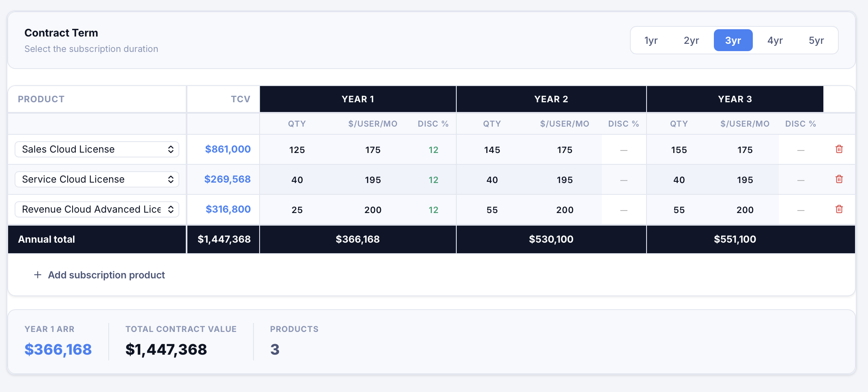Edit Service Cloud Year 2 quantity 40
Viewport: 868px width, 392px height.
492,180
